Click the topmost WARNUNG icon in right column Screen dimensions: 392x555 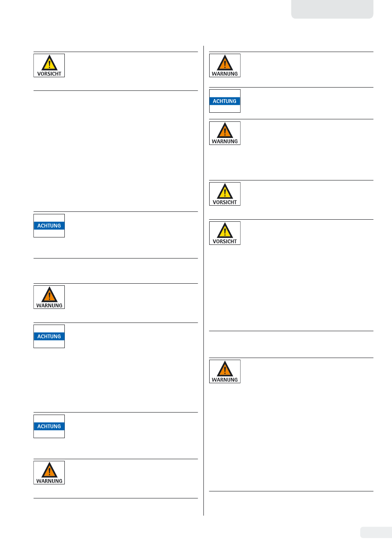(x=225, y=65)
